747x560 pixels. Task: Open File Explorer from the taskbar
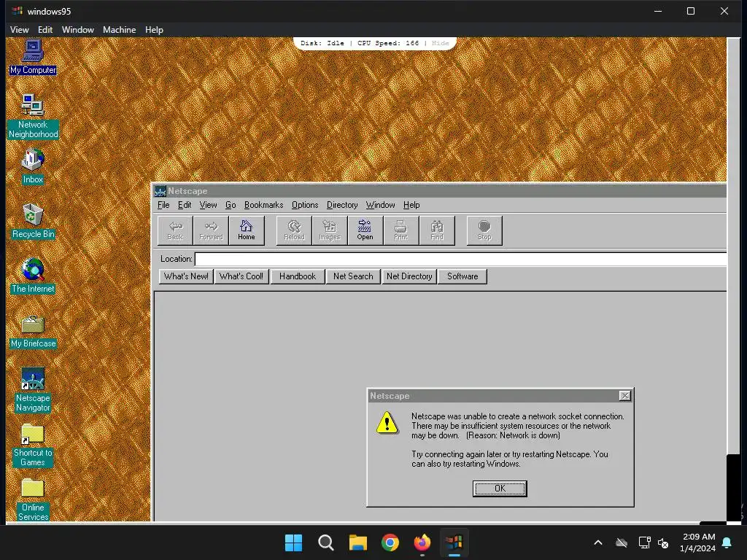click(x=357, y=542)
